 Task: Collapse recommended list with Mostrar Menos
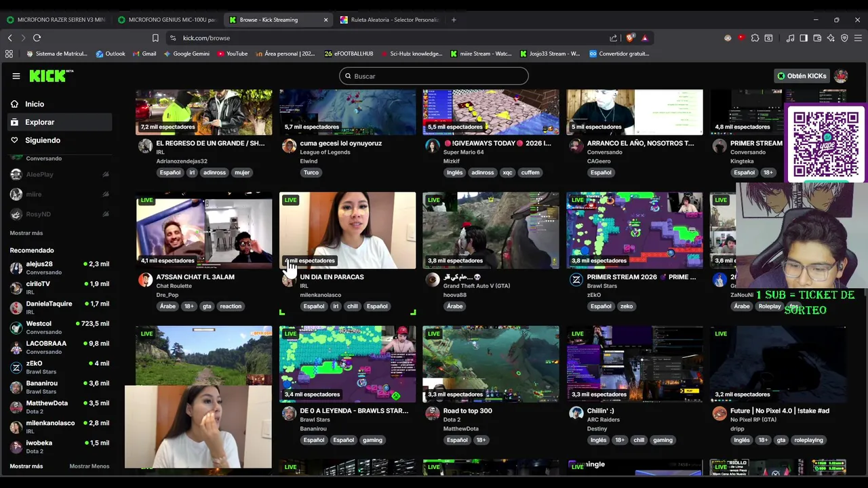[90, 466]
